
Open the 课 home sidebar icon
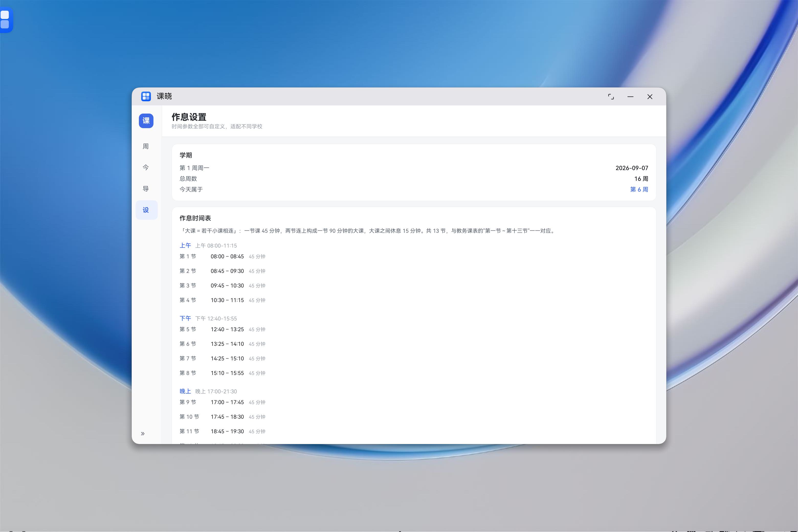146,121
